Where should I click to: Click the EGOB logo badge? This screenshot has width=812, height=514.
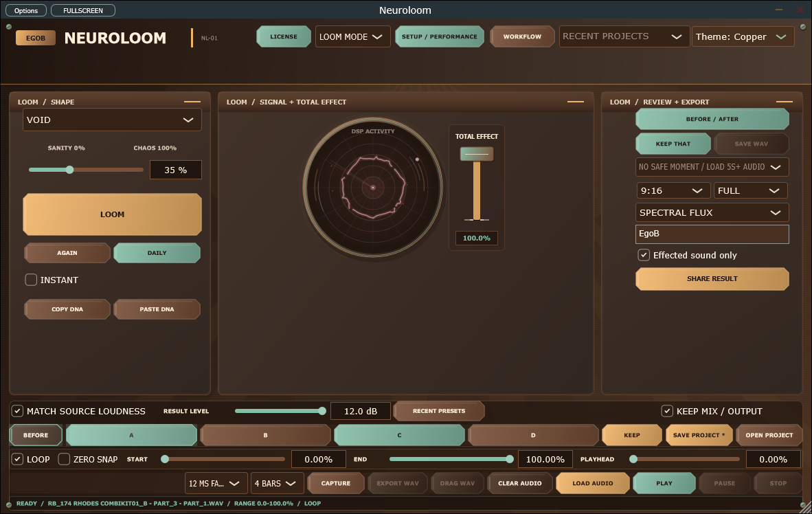(35, 38)
